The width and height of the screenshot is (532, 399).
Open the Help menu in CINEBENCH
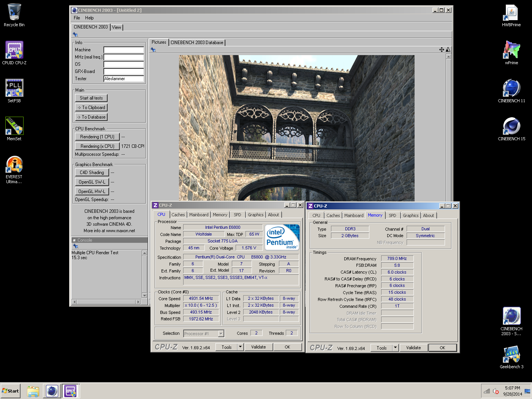(x=89, y=18)
